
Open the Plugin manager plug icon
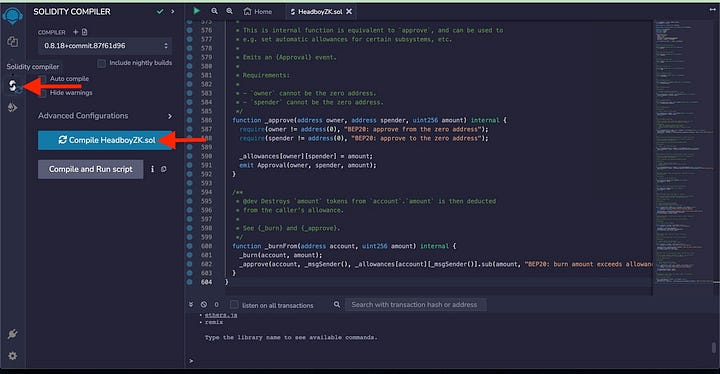[12, 334]
